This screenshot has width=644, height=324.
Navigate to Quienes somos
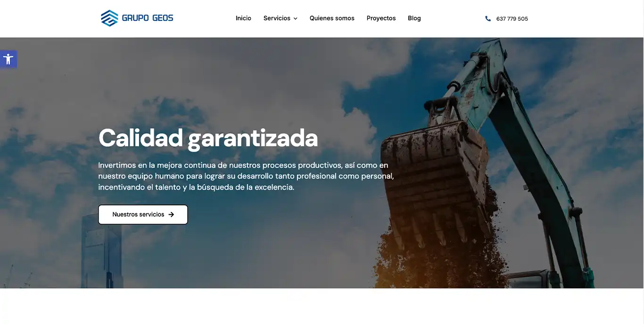[x=332, y=18]
